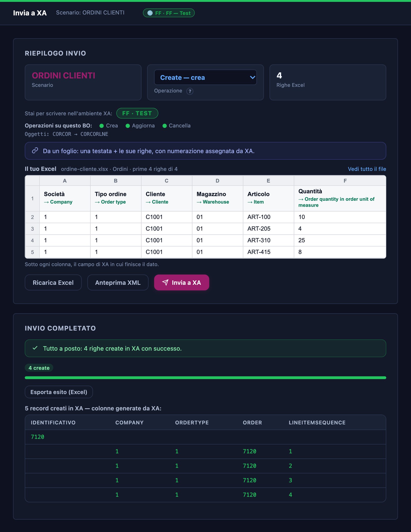Click the 4 Righe Excel card
The width and height of the screenshot is (411, 532).
click(328, 82)
